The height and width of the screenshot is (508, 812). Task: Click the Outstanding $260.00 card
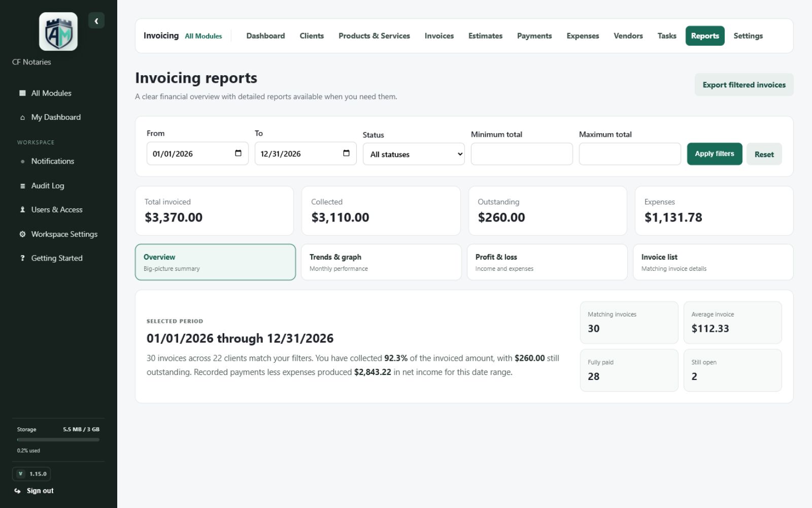point(548,211)
